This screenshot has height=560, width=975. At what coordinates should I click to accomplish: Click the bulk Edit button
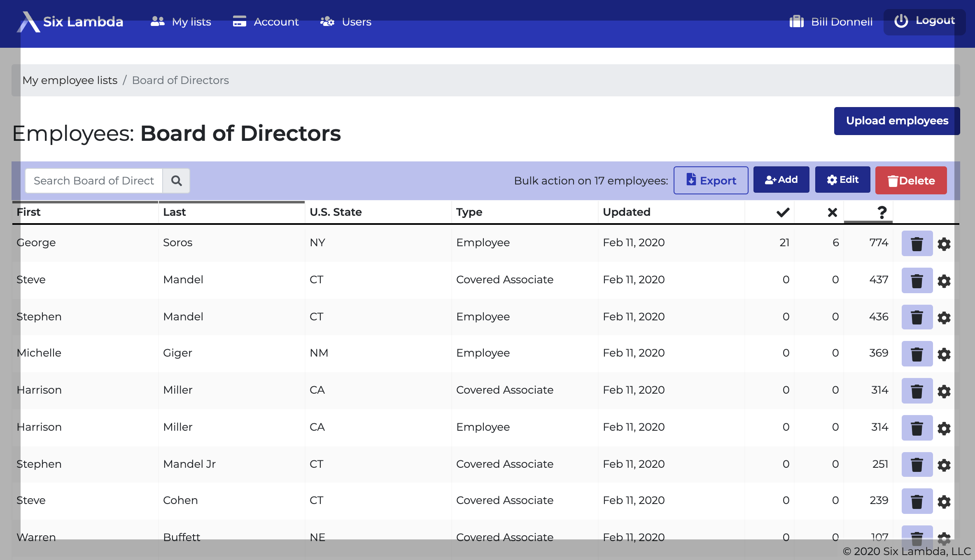tap(842, 180)
